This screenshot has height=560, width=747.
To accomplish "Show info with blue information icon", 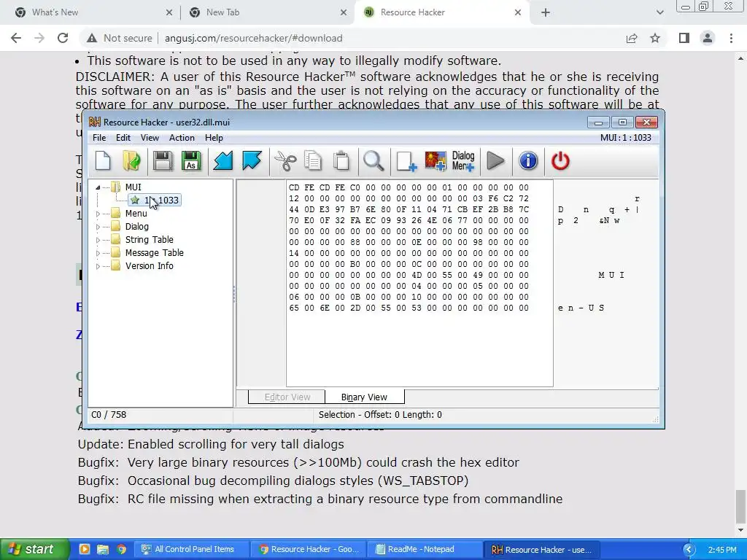I will [x=528, y=161].
